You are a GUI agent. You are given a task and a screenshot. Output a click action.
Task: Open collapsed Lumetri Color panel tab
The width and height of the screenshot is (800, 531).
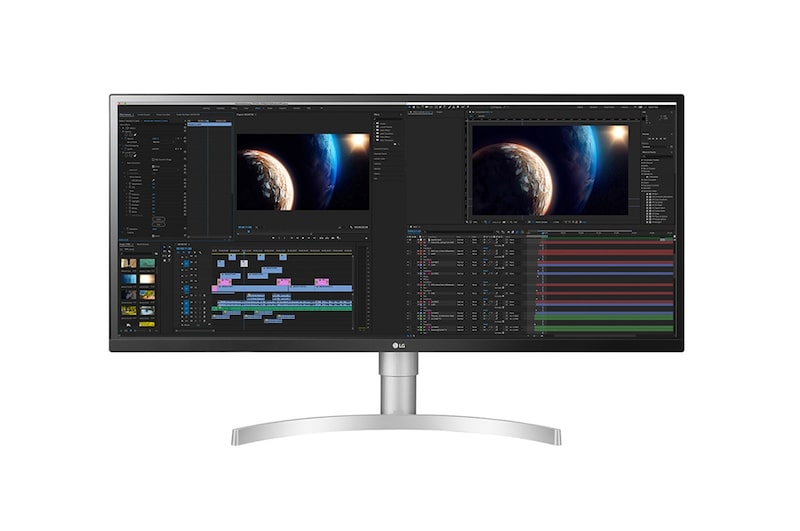(379, 159)
